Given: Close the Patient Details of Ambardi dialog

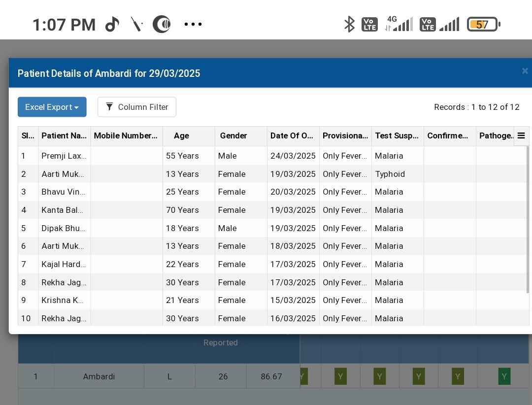Looking at the screenshot, I should click(525, 70).
